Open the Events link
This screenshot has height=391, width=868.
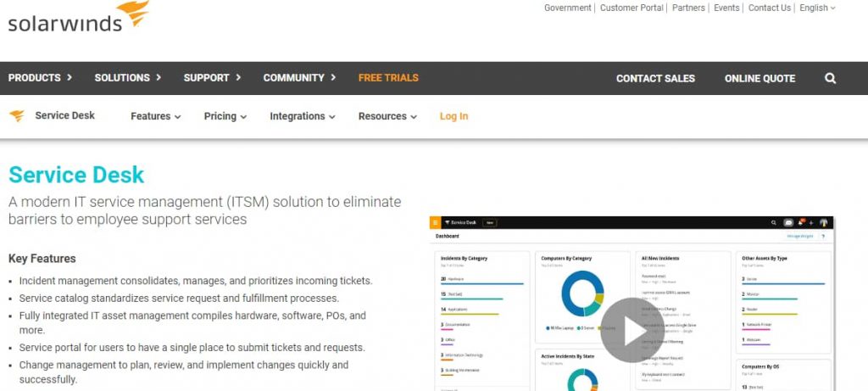pos(726,8)
